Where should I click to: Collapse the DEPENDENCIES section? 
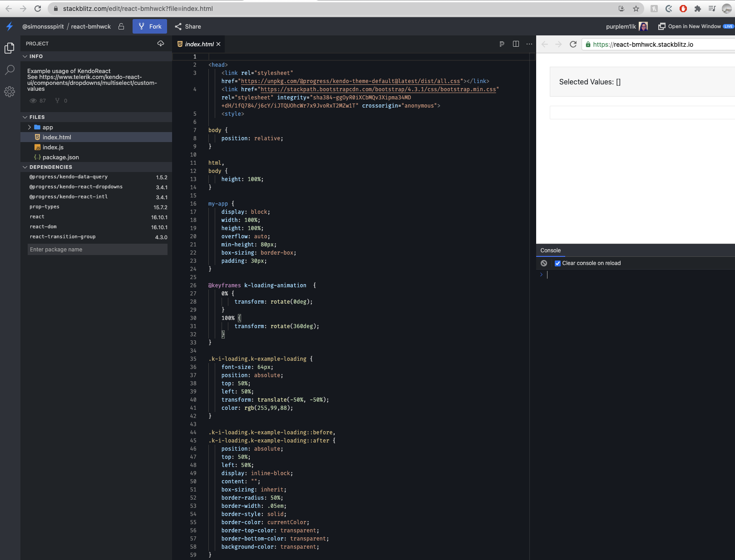tap(25, 167)
